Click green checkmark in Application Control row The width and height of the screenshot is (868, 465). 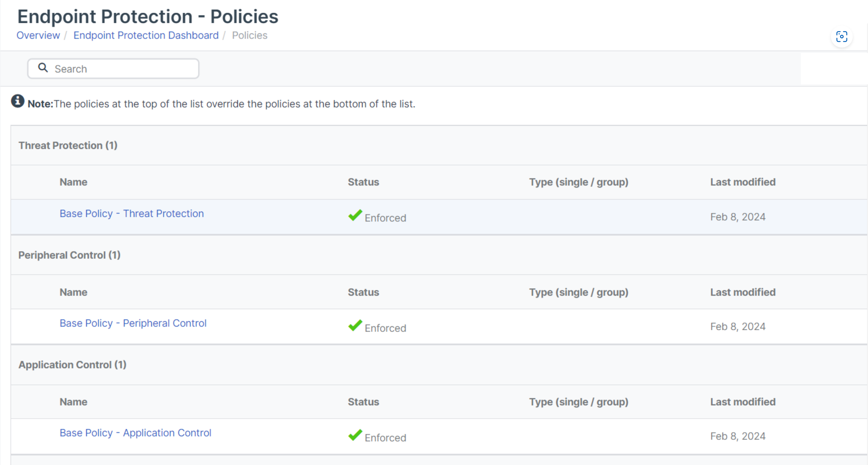click(x=355, y=435)
